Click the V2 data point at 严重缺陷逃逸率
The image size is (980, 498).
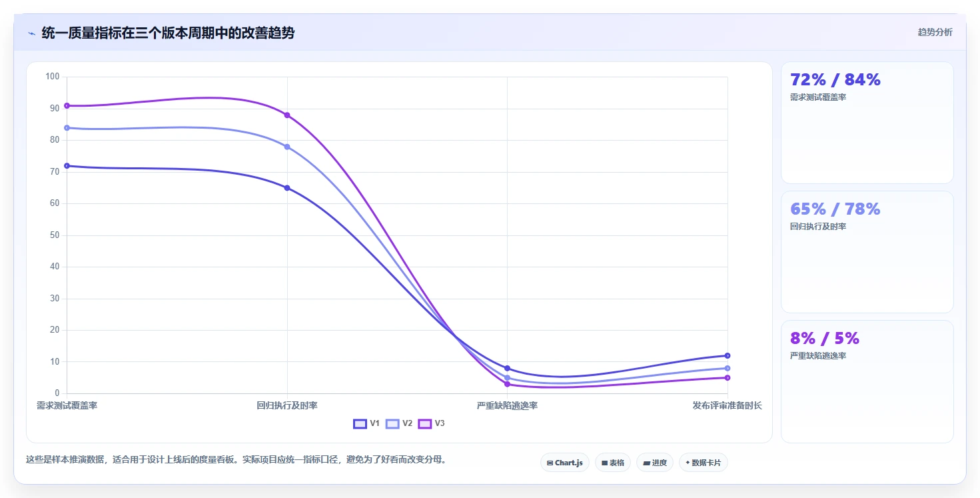point(507,378)
